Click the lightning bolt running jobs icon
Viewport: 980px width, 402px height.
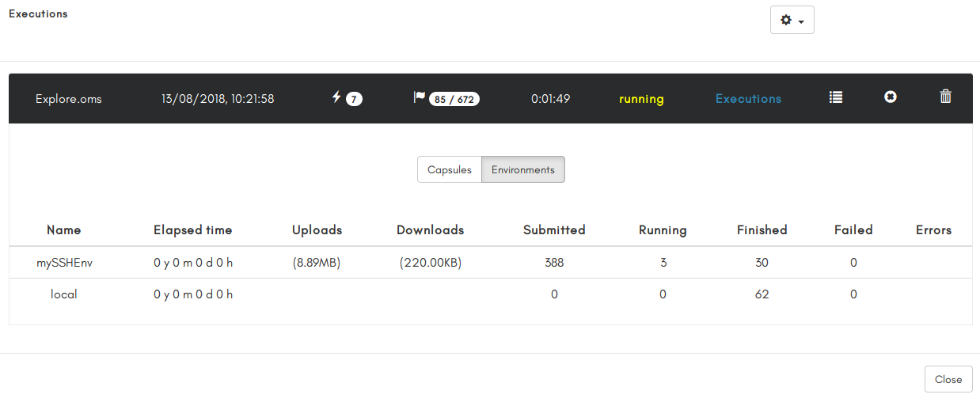pyautogui.click(x=336, y=97)
